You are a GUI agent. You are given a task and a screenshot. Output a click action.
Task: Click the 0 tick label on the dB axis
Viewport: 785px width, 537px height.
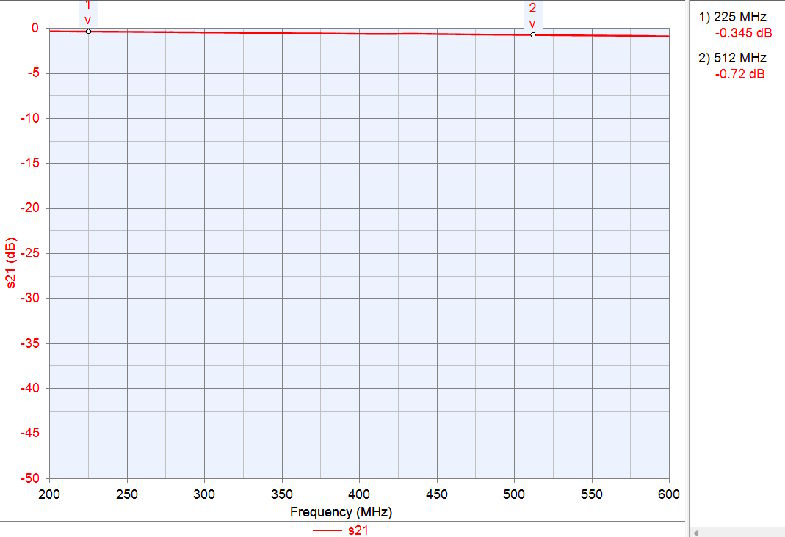click(x=35, y=28)
